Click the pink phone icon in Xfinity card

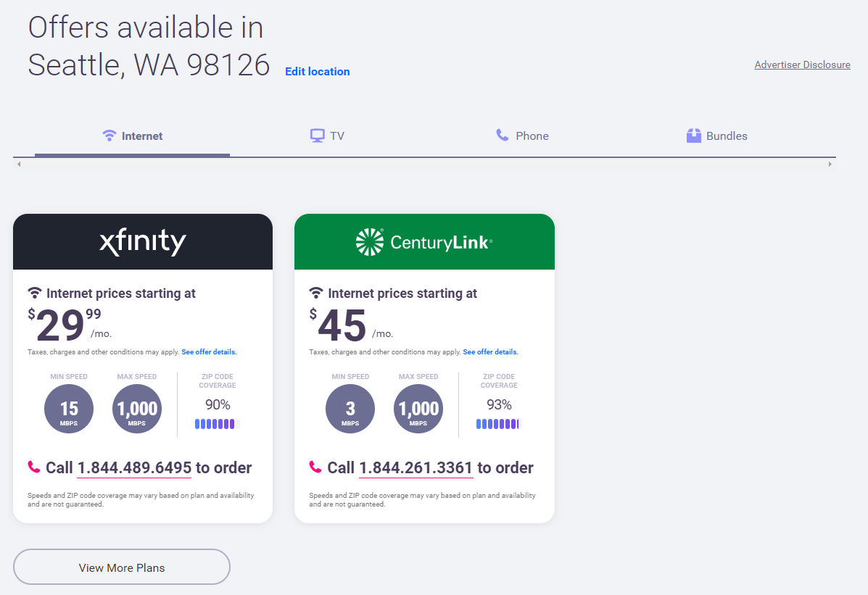point(34,467)
